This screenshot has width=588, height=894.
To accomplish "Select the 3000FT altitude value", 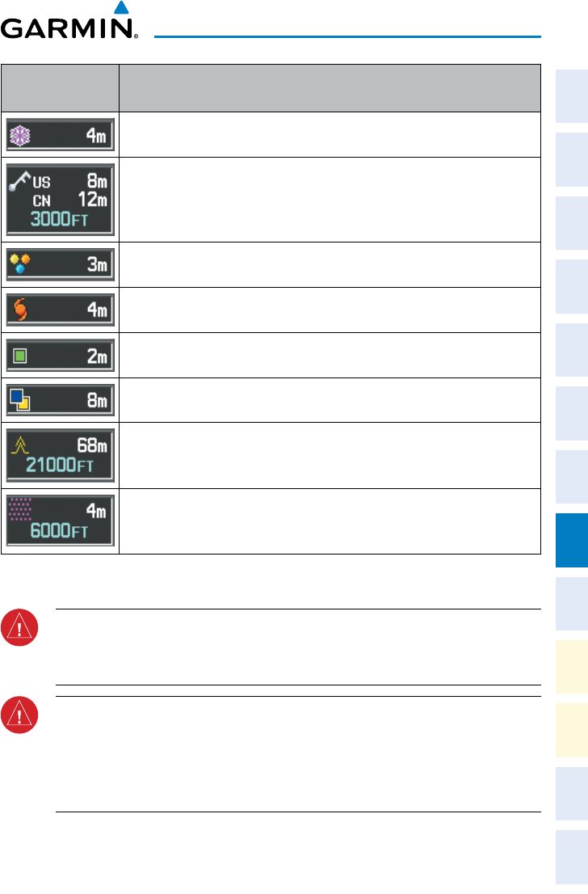I will pyautogui.click(x=61, y=221).
